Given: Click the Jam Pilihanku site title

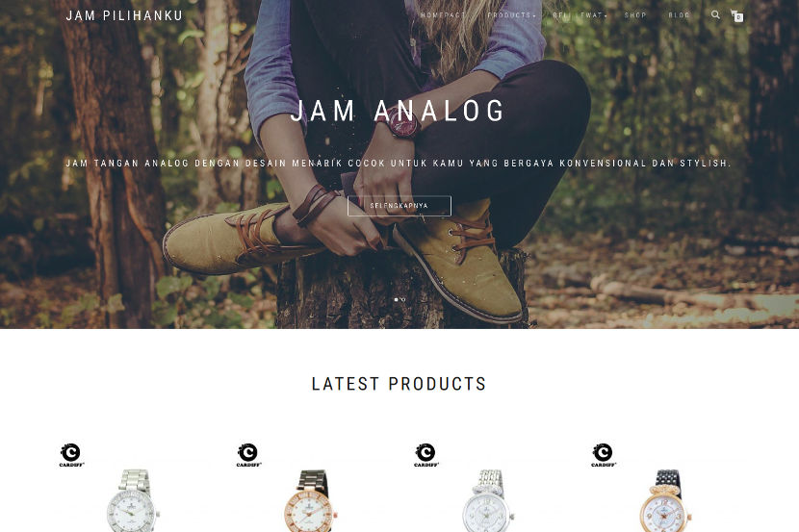Looking at the screenshot, I should (124, 15).
